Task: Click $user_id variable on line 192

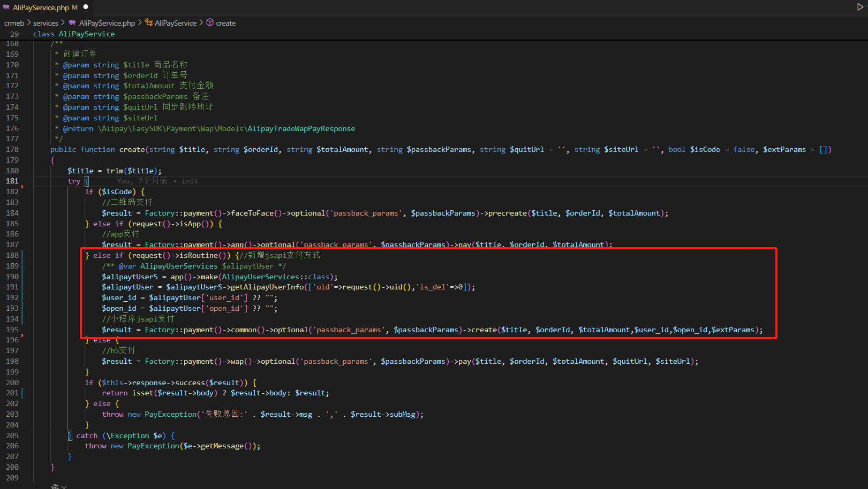Action: 119,297
